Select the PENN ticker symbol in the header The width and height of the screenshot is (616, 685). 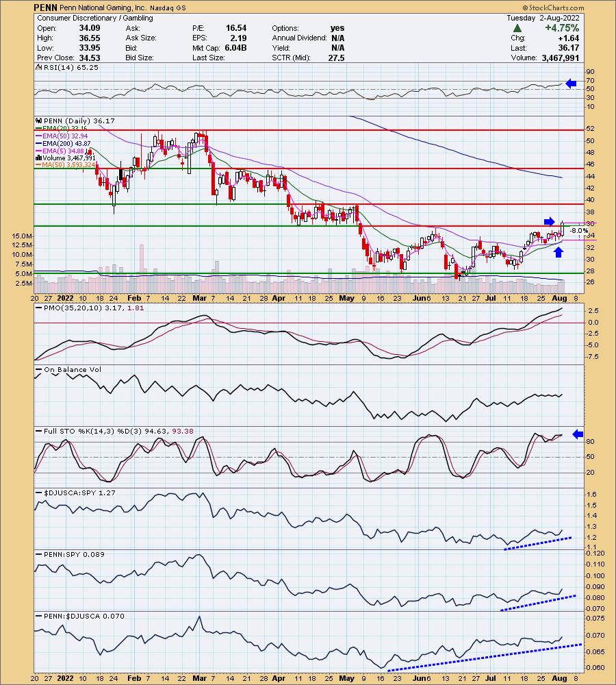click(45, 8)
